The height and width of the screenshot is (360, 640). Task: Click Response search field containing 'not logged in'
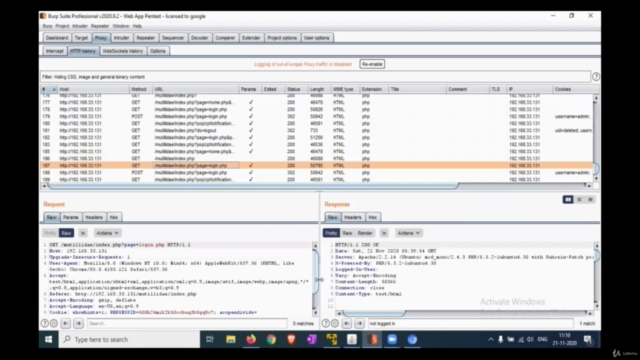click(x=471, y=323)
